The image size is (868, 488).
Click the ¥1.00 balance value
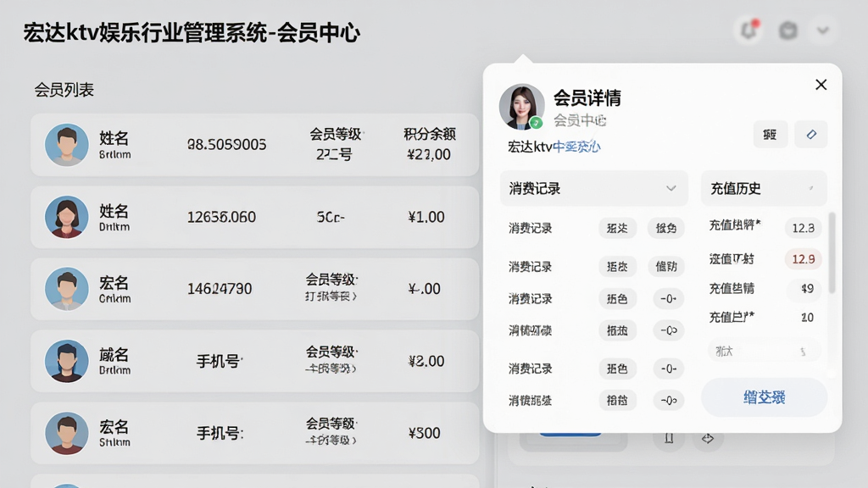(426, 217)
